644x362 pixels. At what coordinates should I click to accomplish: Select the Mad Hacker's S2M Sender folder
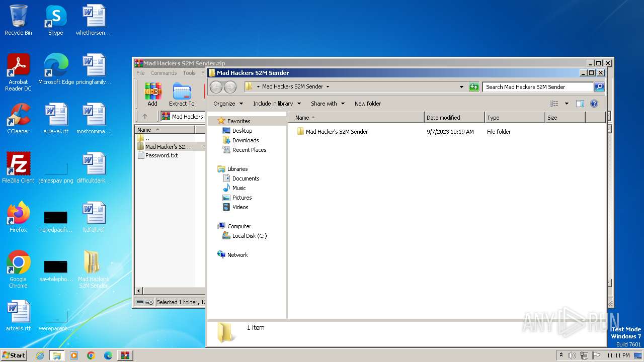[332, 132]
